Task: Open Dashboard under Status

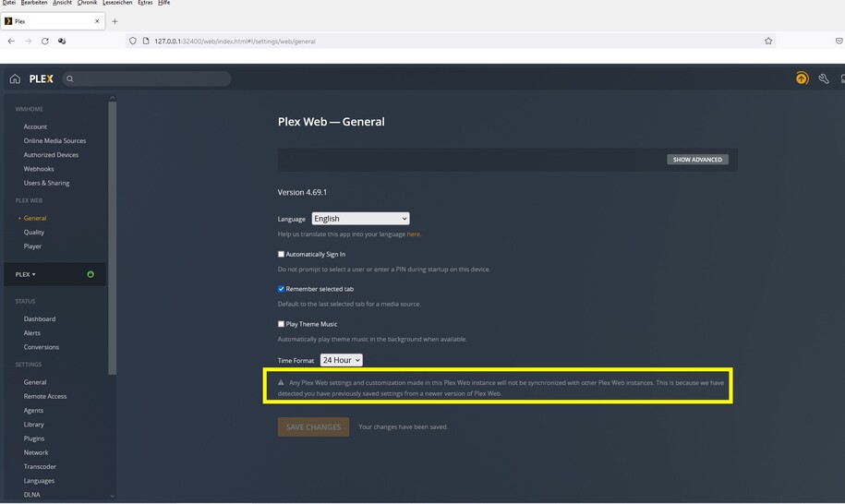Action: click(x=40, y=318)
